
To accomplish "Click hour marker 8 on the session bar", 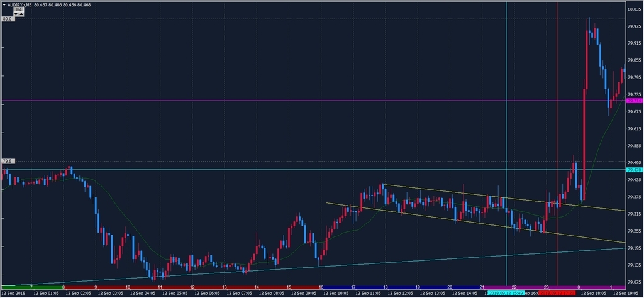I will pyautogui.click(x=64, y=287).
